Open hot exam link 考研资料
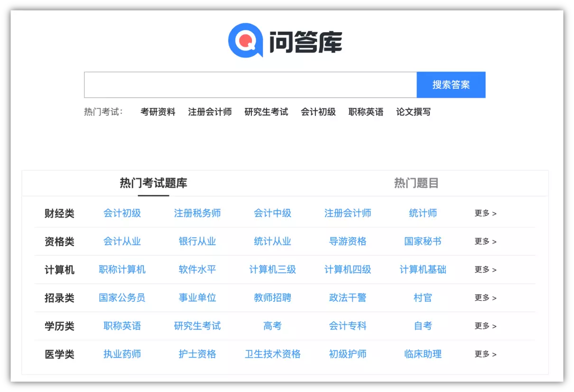The image size is (574, 392). (158, 112)
